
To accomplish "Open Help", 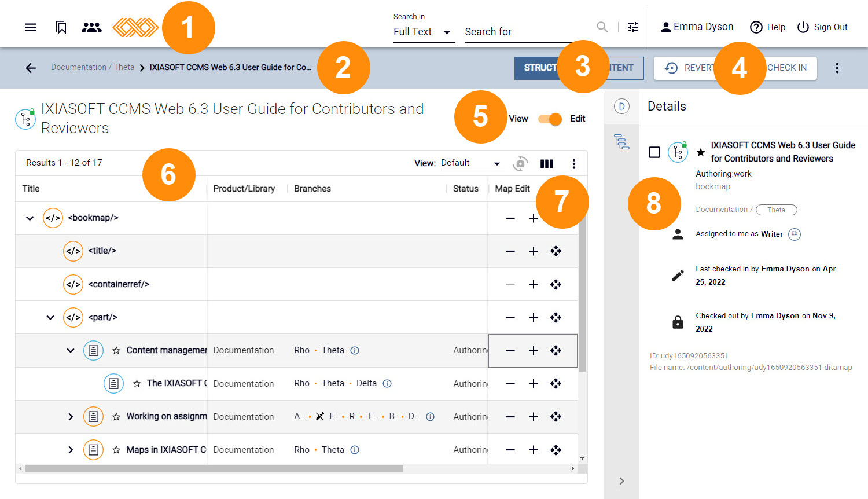I will tap(767, 27).
